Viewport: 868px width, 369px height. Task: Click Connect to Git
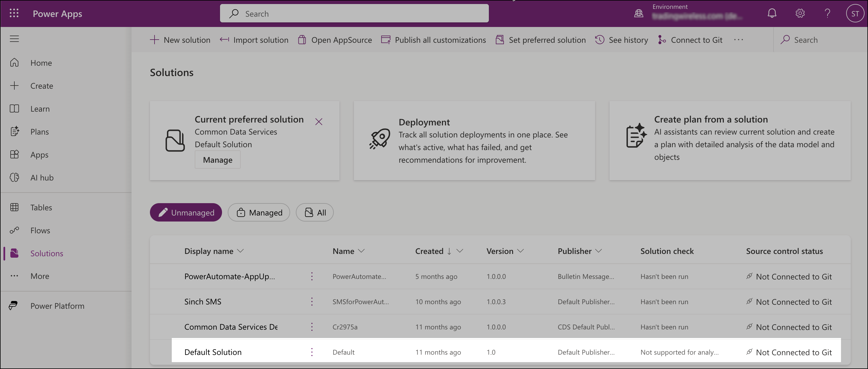coord(690,40)
